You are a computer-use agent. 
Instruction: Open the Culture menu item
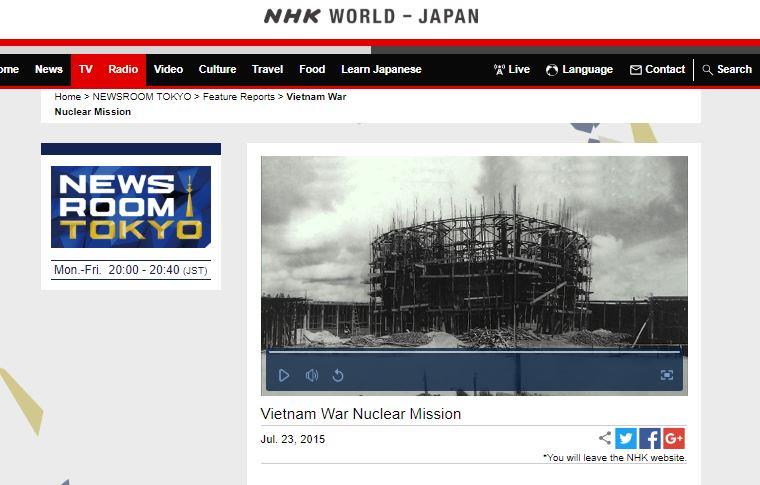tap(217, 69)
